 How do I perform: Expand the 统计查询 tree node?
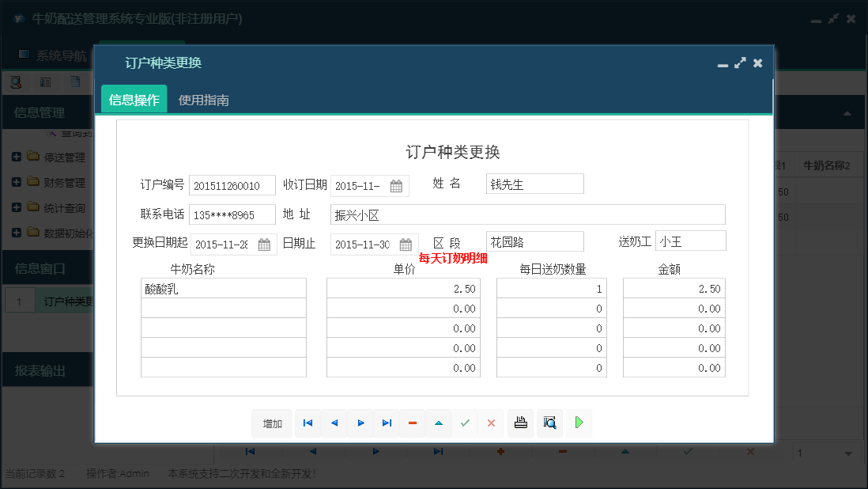coord(17,207)
